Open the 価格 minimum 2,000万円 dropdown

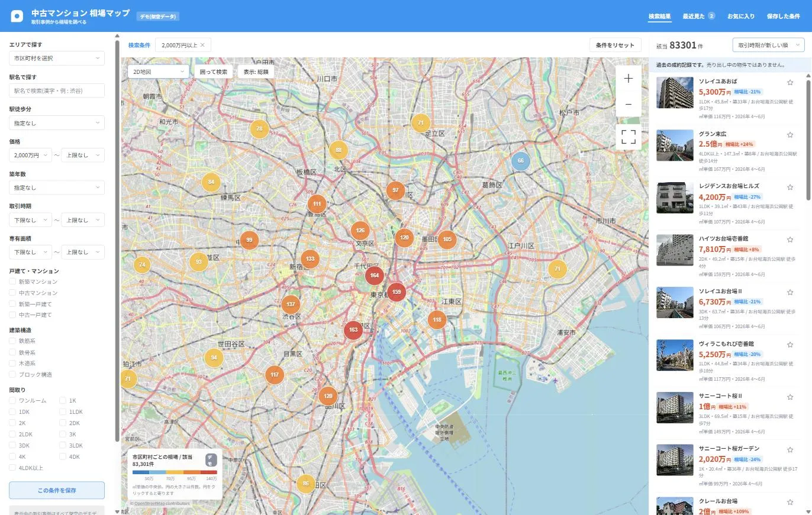pyautogui.click(x=31, y=156)
